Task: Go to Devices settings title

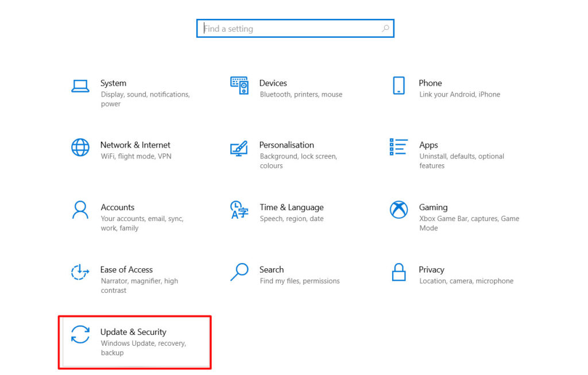Action: (x=273, y=83)
